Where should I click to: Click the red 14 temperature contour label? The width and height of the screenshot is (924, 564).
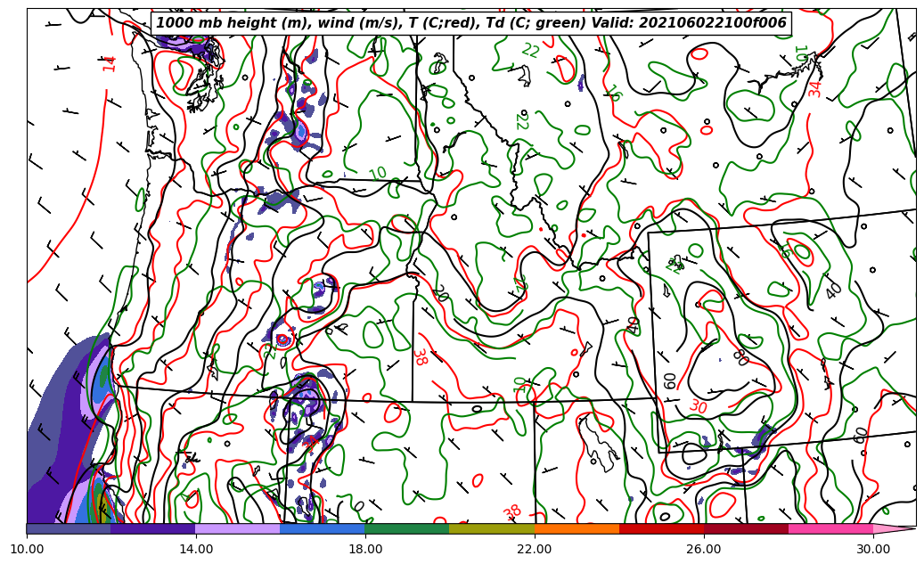coord(110,63)
